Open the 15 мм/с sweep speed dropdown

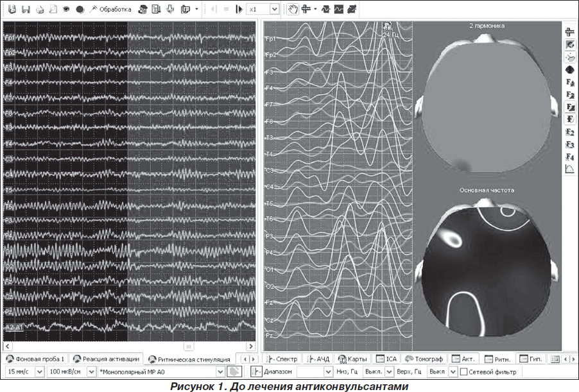point(39,372)
